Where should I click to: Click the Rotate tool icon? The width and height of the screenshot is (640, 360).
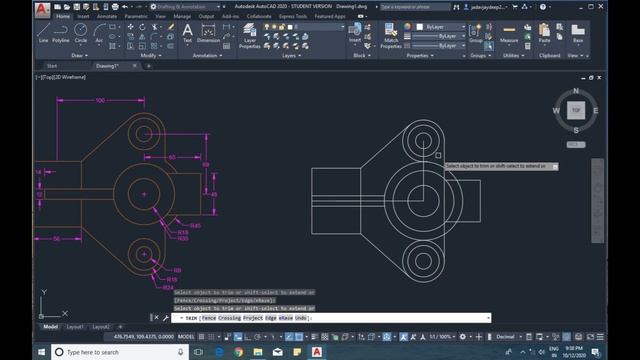click(x=142, y=27)
